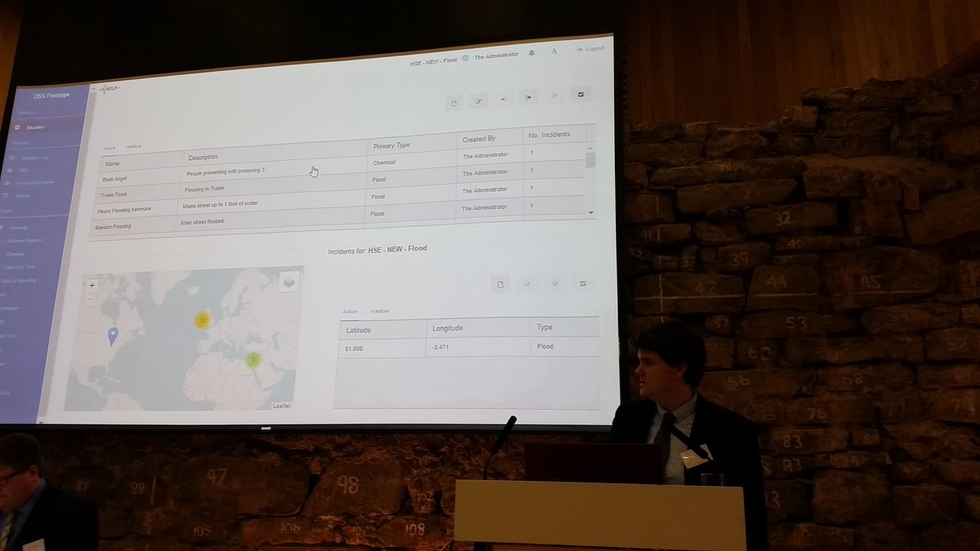The height and width of the screenshot is (551, 980).
Task: Click the new incident document icon
Action: pos(500,284)
